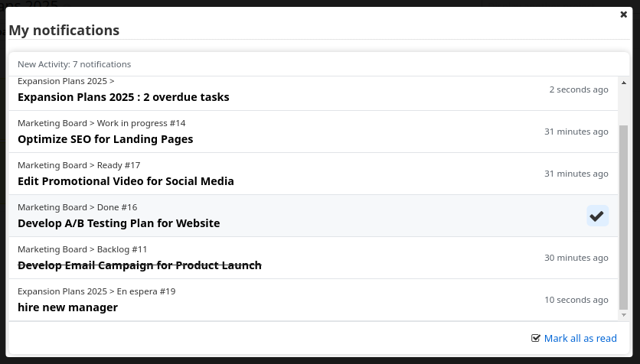Open the hire new manager notification

pyautogui.click(x=67, y=307)
